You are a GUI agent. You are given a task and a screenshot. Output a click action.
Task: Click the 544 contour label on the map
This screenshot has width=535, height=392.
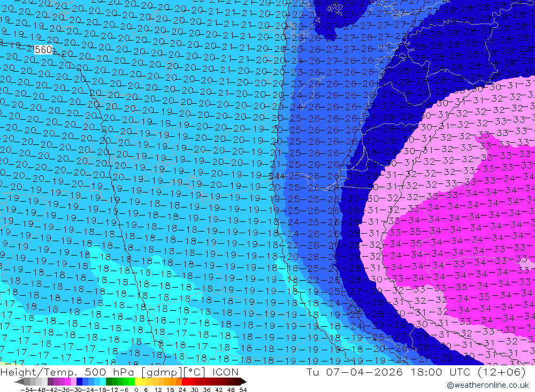[277, 176]
